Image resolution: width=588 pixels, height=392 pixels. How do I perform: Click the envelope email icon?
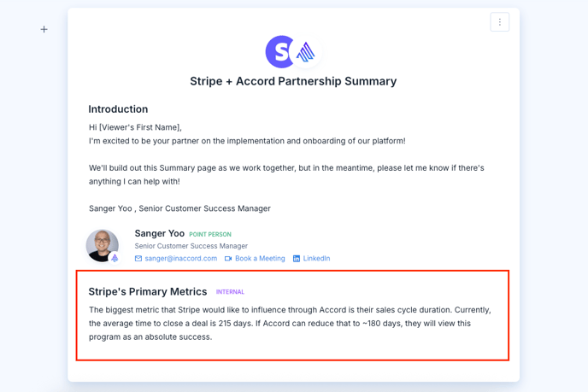(x=138, y=259)
